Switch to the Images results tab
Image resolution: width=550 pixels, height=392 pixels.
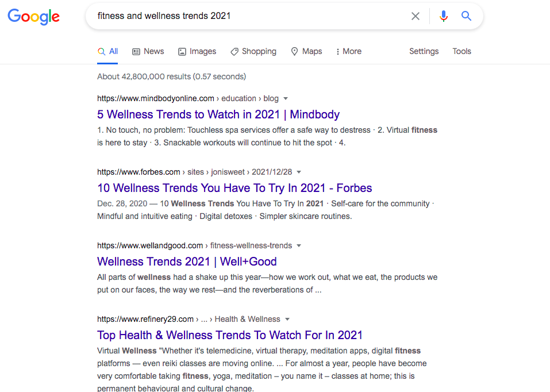click(x=197, y=52)
